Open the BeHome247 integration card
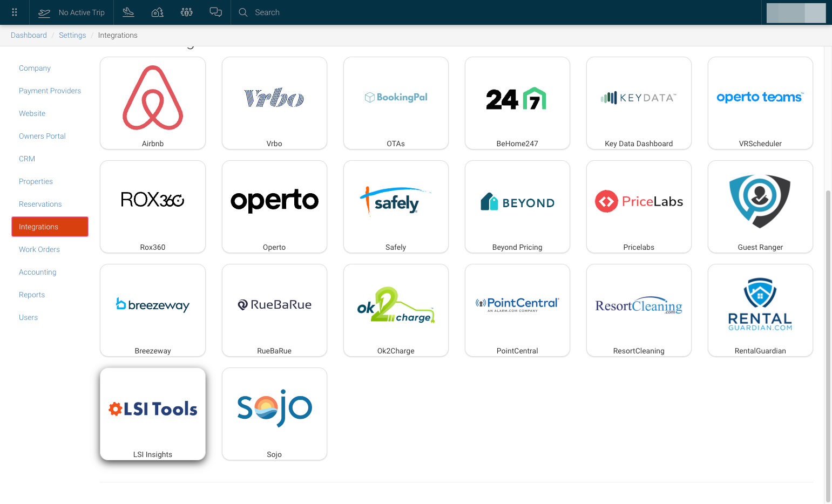Screen dimensions: 832x504 517,103
